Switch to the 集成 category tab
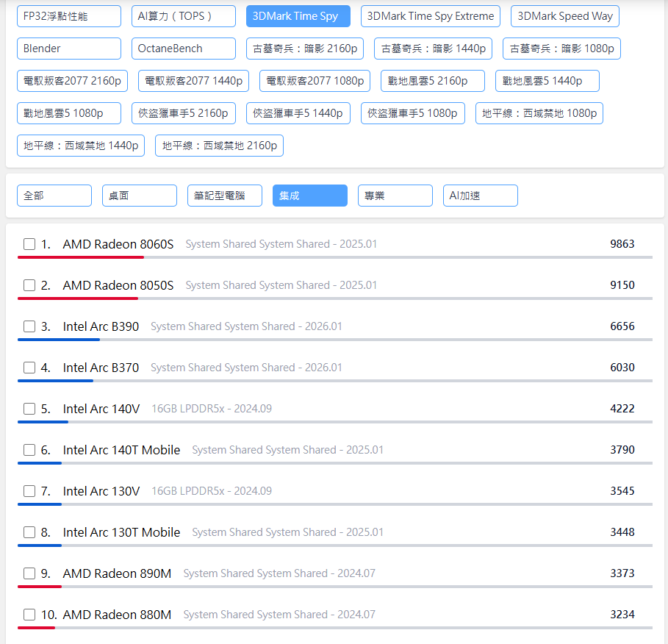 point(310,196)
